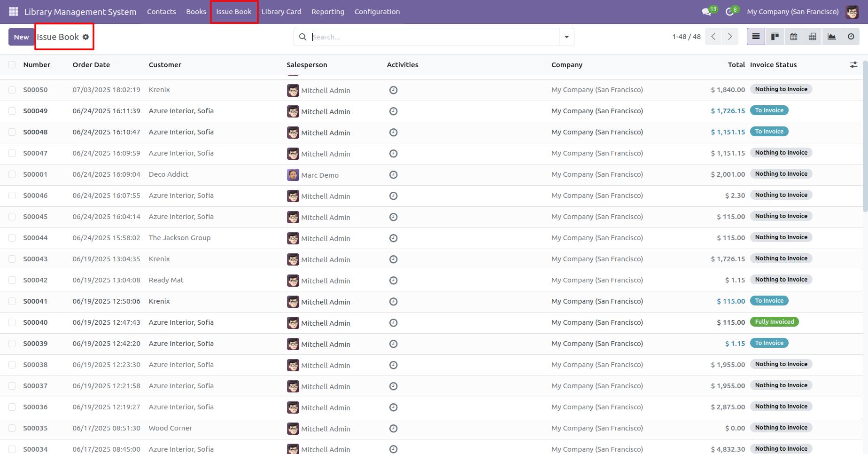Image resolution: width=868 pixels, height=454 pixels.
Task: Select the checkbox for order S00049
Action: pyautogui.click(x=12, y=111)
